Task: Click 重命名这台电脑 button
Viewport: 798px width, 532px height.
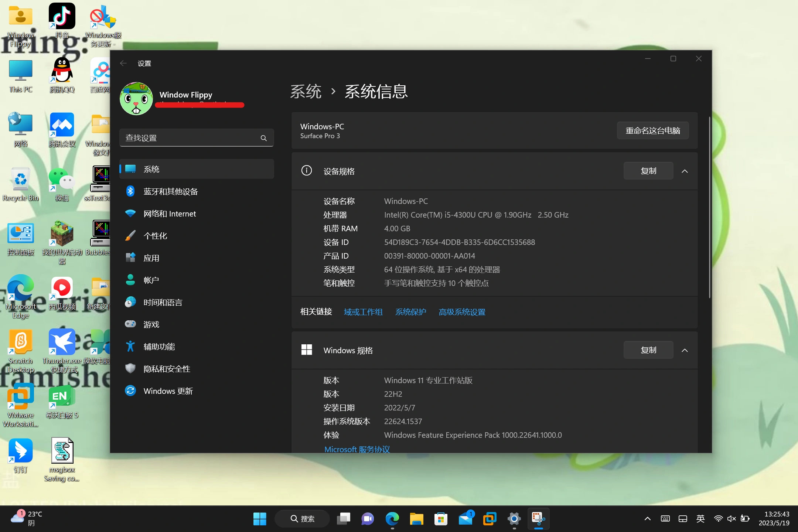Action: coord(652,131)
